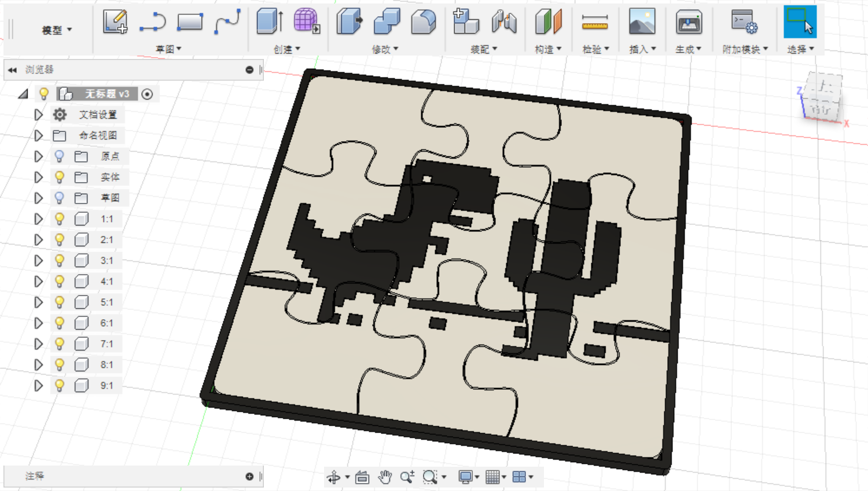The image size is (868, 491).
Task: Show the 原点 origin folder
Action: click(59, 156)
